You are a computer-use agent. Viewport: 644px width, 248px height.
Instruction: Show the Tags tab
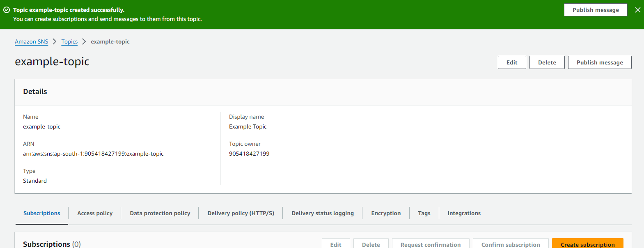tap(424, 213)
